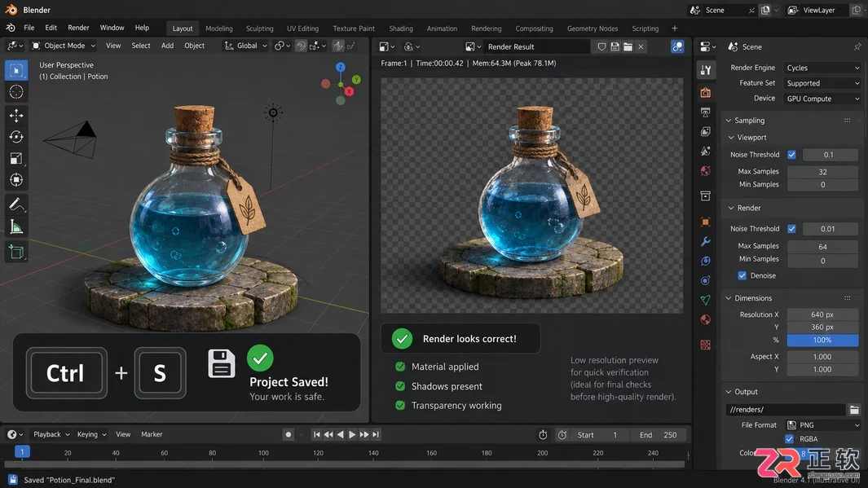Open the Playback dropdown in the timeline
Screen dimensions: 868x488
pyautogui.click(x=51, y=434)
